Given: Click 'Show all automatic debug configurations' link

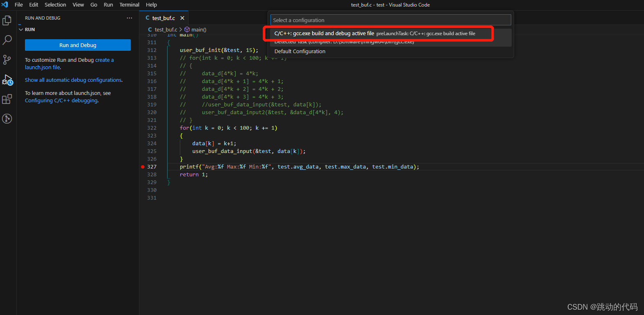Looking at the screenshot, I should click(x=73, y=80).
